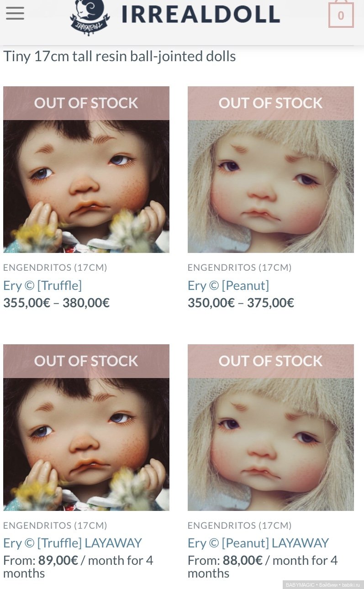Click the Out of Stock banner on Peanut LAYAWAY
This screenshot has width=364, height=589.
coord(271,361)
